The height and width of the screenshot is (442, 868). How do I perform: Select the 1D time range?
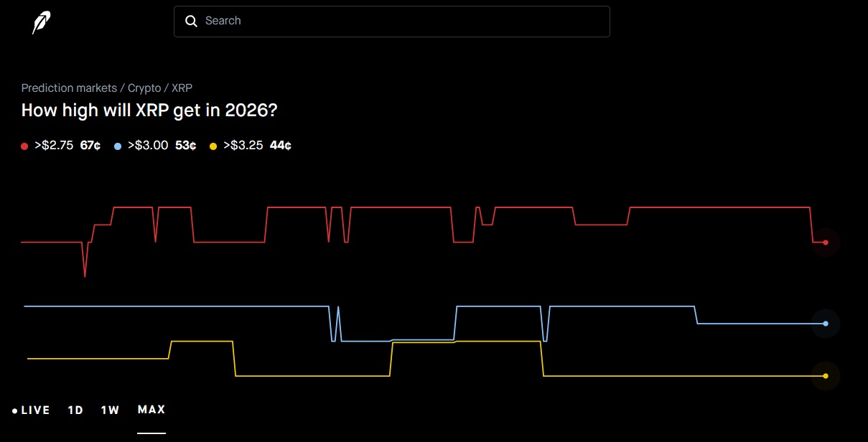(x=75, y=410)
